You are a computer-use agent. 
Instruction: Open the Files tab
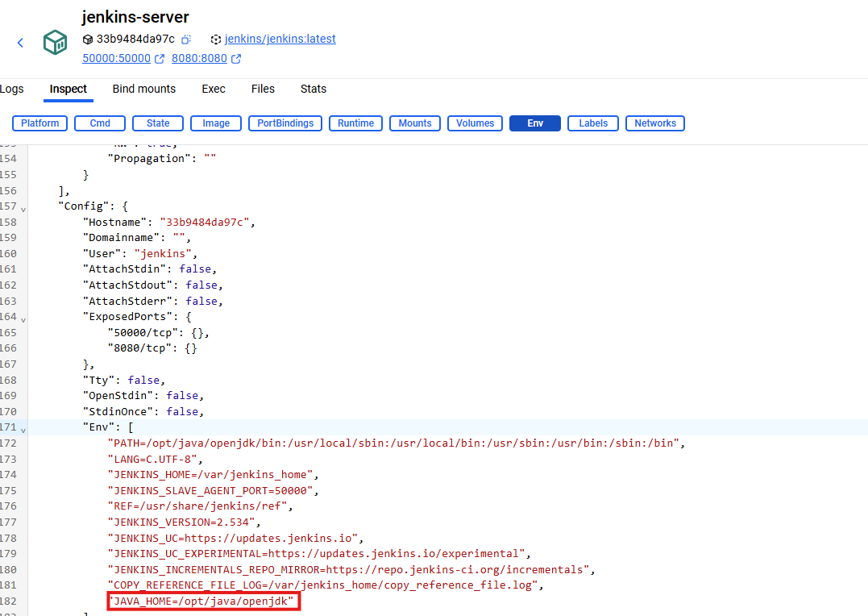coord(263,89)
